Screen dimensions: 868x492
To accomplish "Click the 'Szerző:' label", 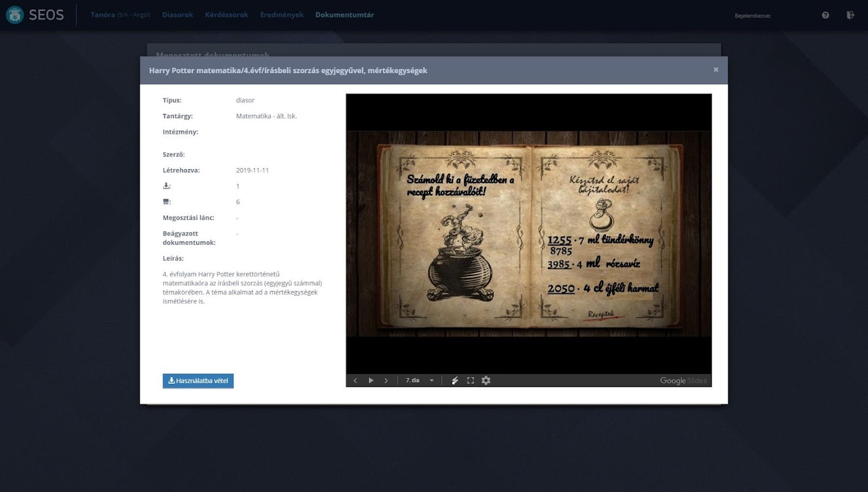I will pyautogui.click(x=174, y=154).
